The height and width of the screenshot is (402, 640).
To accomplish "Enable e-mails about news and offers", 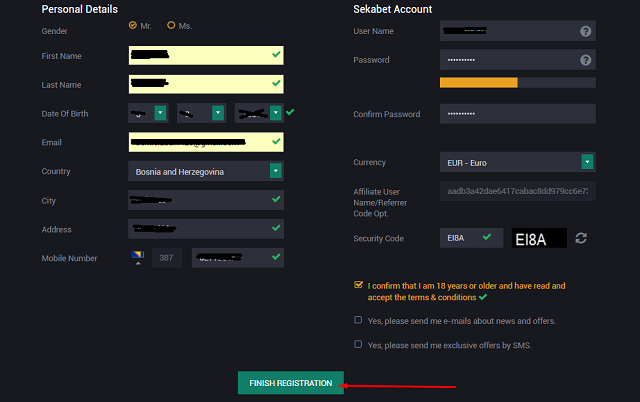I will click(x=358, y=320).
